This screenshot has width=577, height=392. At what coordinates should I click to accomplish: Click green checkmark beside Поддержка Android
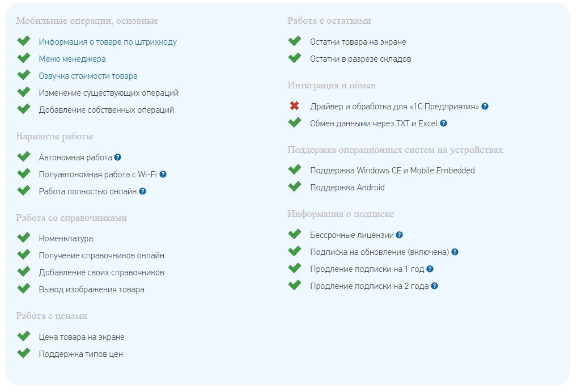click(x=295, y=186)
